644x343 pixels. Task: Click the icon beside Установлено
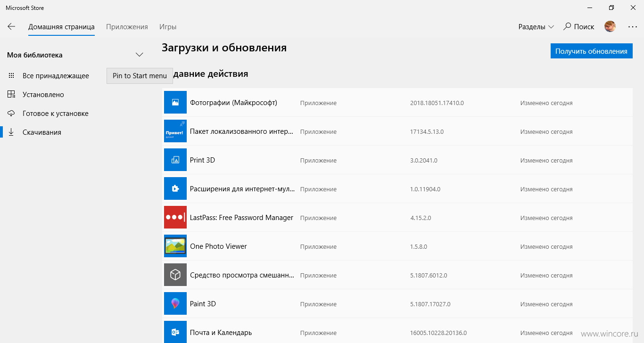pyautogui.click(x=11, y=95)
